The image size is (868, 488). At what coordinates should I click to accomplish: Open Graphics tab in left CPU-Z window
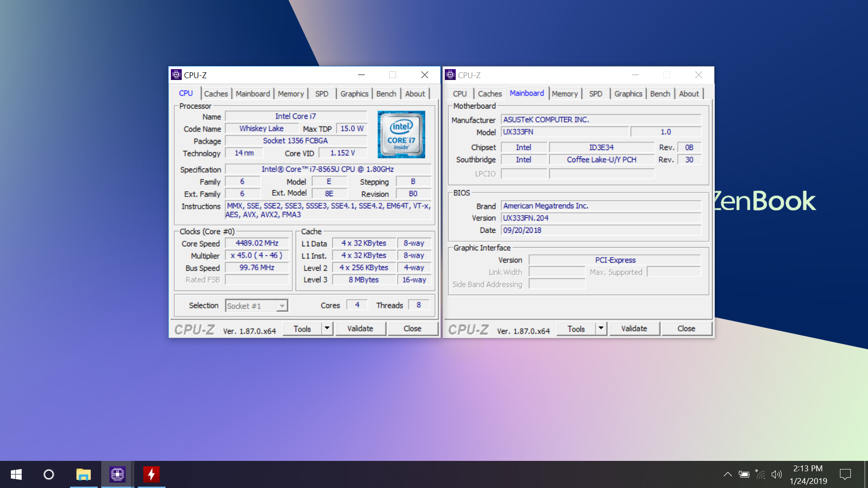click(354, 94)
